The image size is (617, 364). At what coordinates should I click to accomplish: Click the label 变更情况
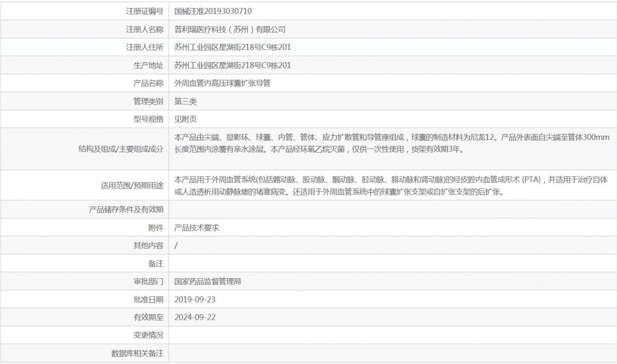pyautogui.click(x=148, y=335)
